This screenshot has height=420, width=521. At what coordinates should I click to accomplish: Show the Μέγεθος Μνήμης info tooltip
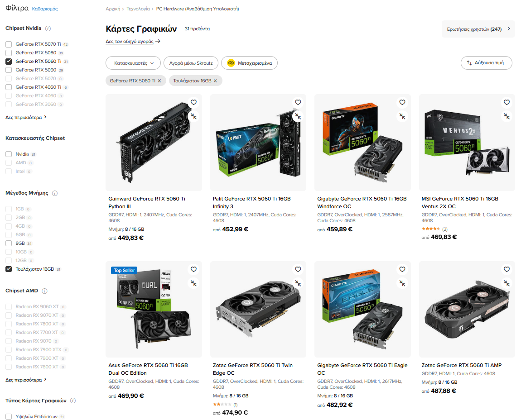[x=55, y=193]
